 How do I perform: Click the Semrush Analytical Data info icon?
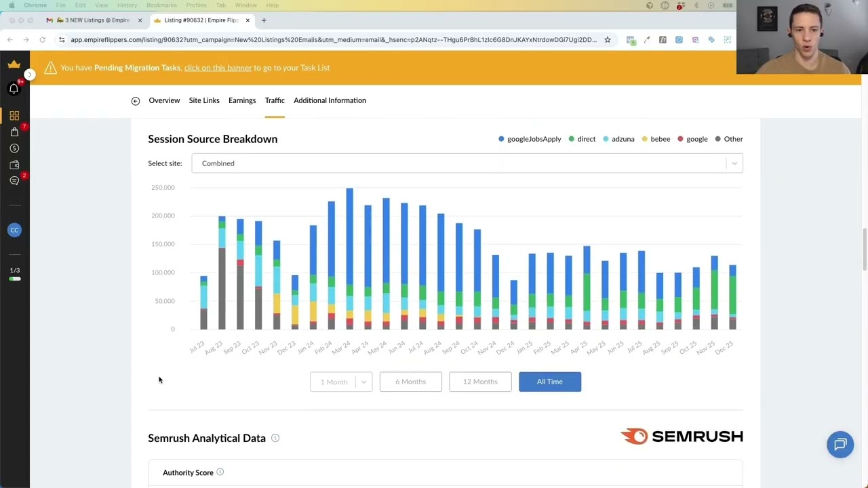tap(275, 438)
